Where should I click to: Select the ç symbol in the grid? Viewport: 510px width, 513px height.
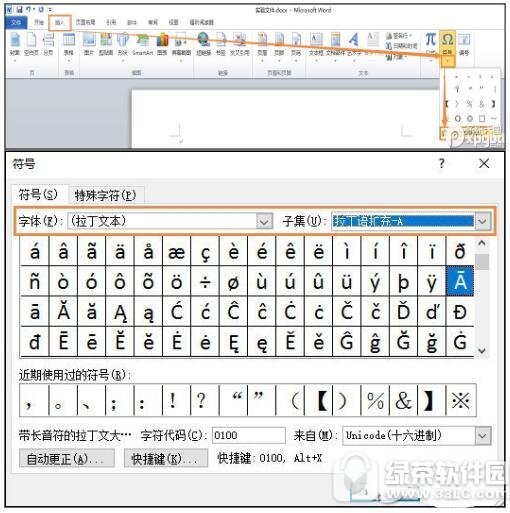pyautogui.click(x=205, y=251)
